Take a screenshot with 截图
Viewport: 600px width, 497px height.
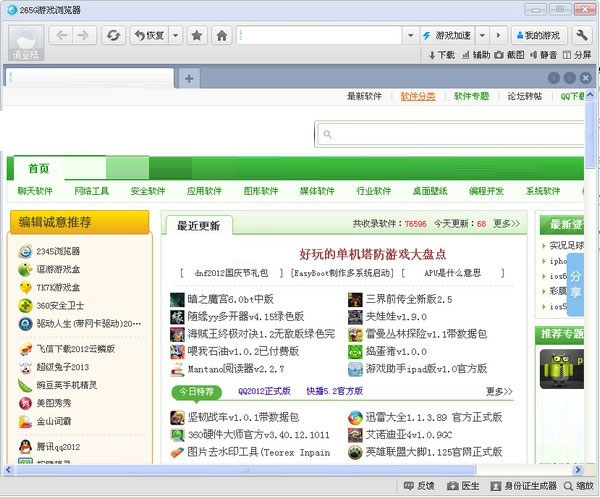point(509,55)
